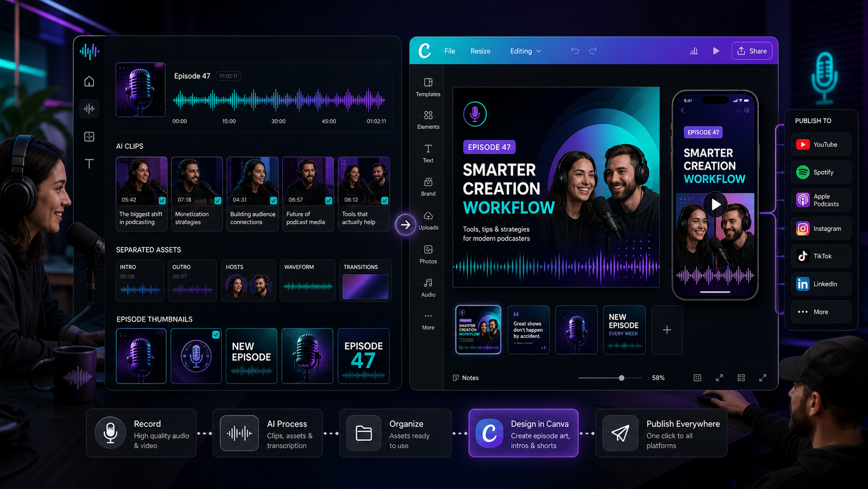
Task: Select the 'EPISODE 47' episode thumbnail
Action: coord(363,356)
